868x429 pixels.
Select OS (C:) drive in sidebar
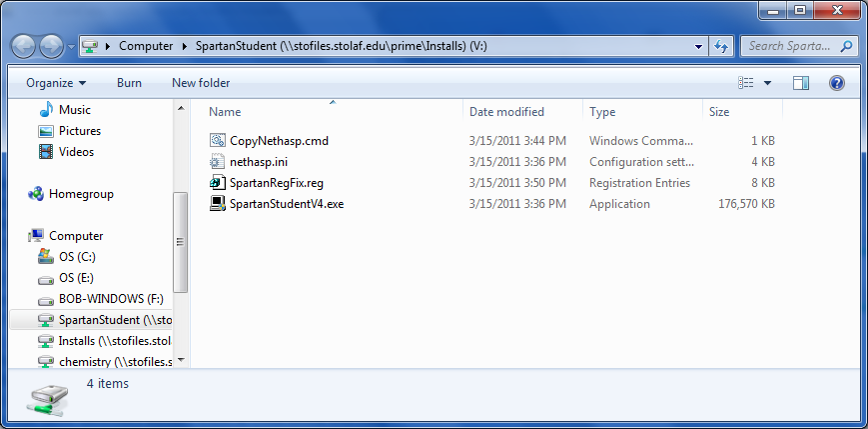77,257
